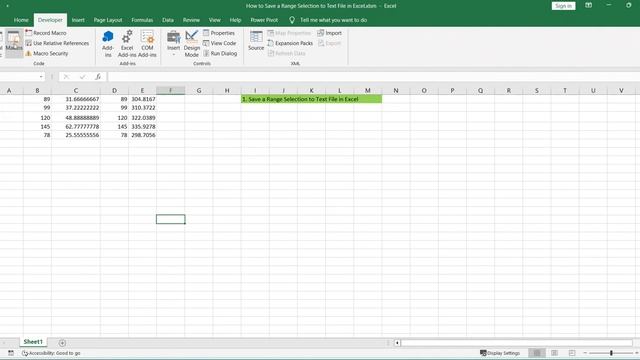Open the Add-ins dialog

pos(108,43)
